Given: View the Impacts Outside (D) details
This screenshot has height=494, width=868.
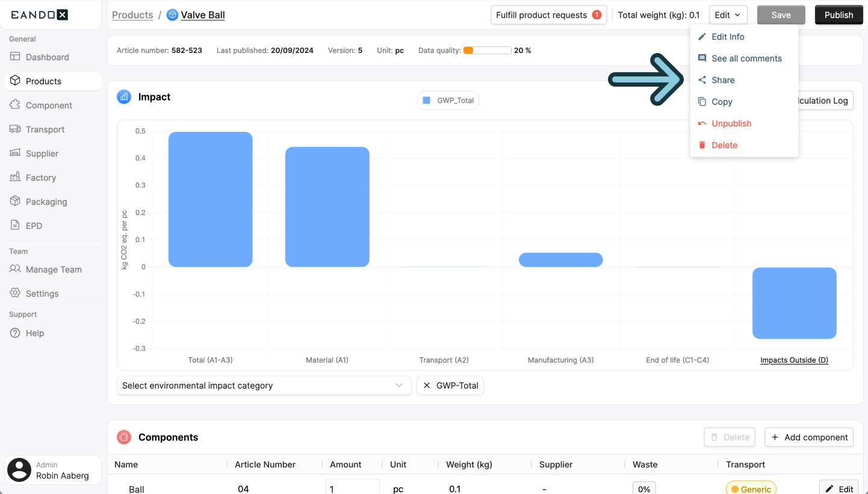Looking at the screenshot, I should [x=794, y=360].
